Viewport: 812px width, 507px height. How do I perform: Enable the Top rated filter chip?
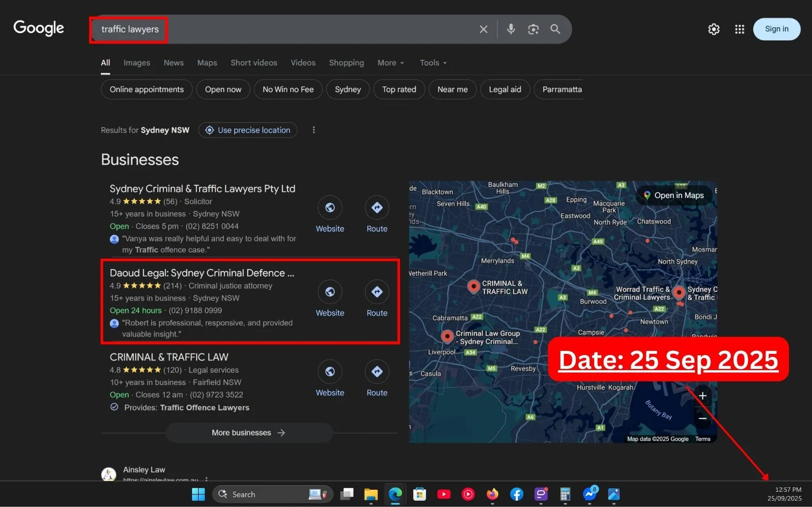(x=399, y=90)
